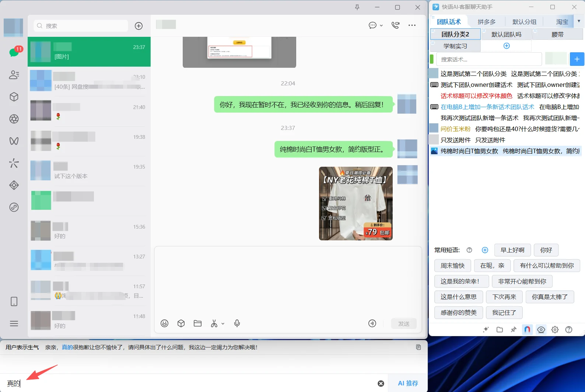Copy the suggested reply with the clipboard icon

[x=418, y=347]
